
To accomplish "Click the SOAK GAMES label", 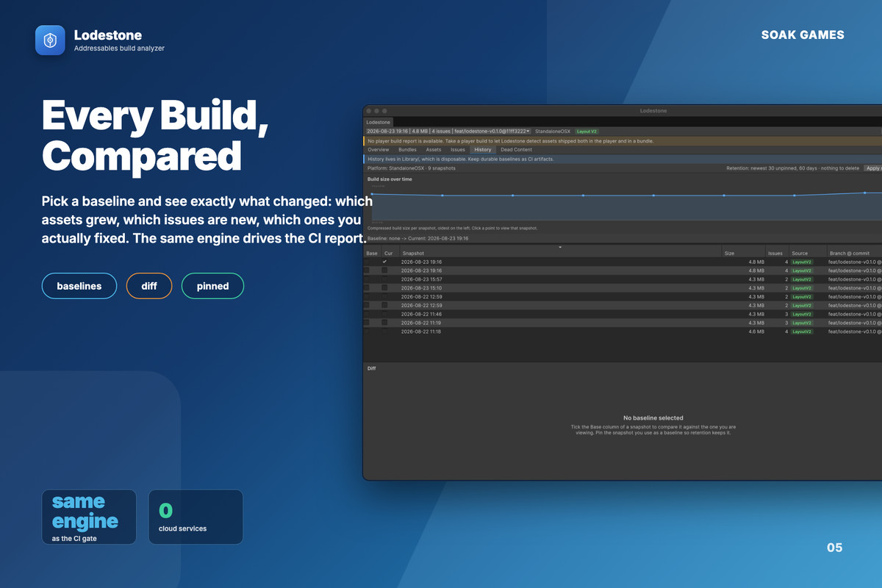I will (x=803, y=35).
